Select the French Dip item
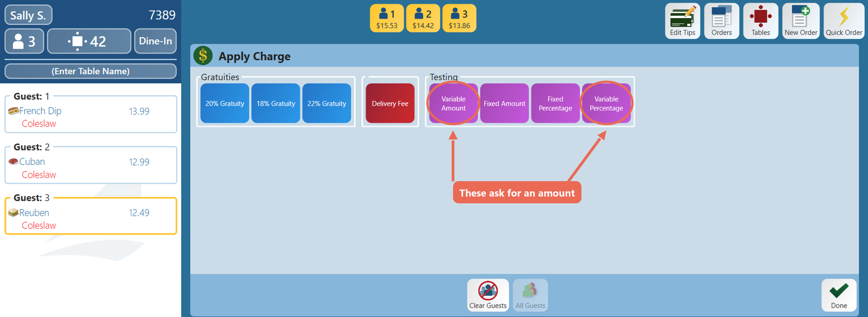This screenshot has width=868, height=317. coord(40,111)
